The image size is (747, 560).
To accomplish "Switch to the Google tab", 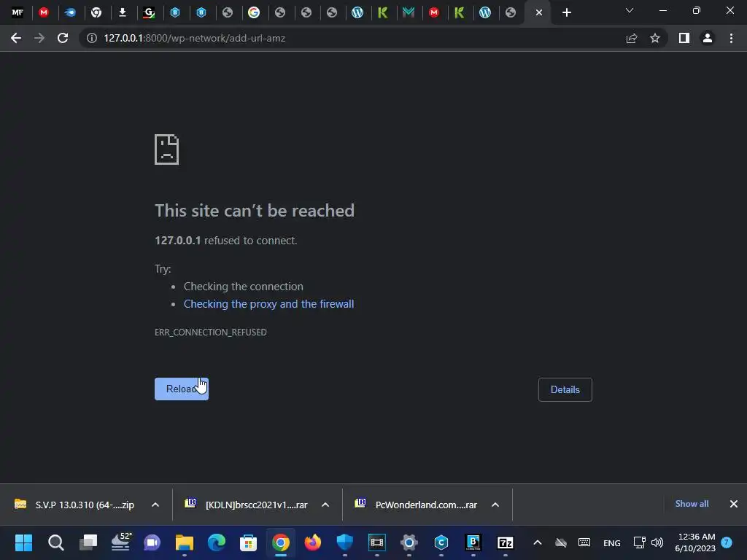I will 254,13.
